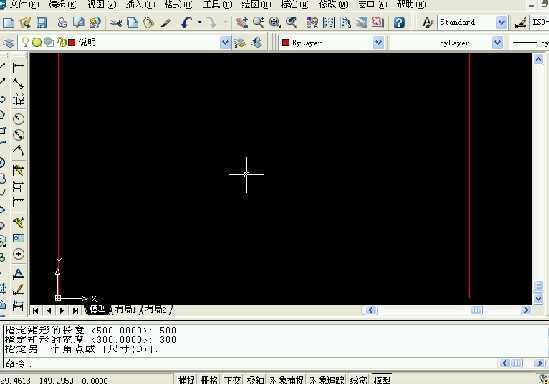Image resolution: width=549 pixels, height=384 pixels.
Task: Click the Plot Preview icon
Action: (79, 23)
